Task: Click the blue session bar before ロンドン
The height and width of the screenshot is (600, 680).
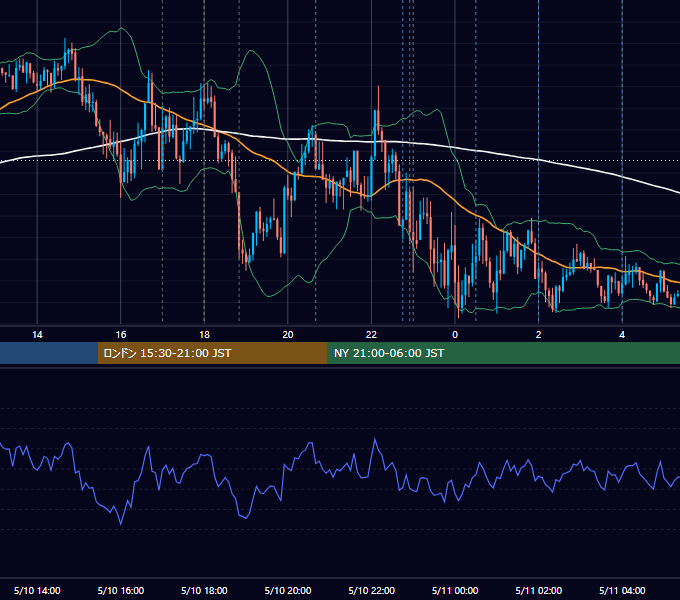Action: (x=49, y=353)
